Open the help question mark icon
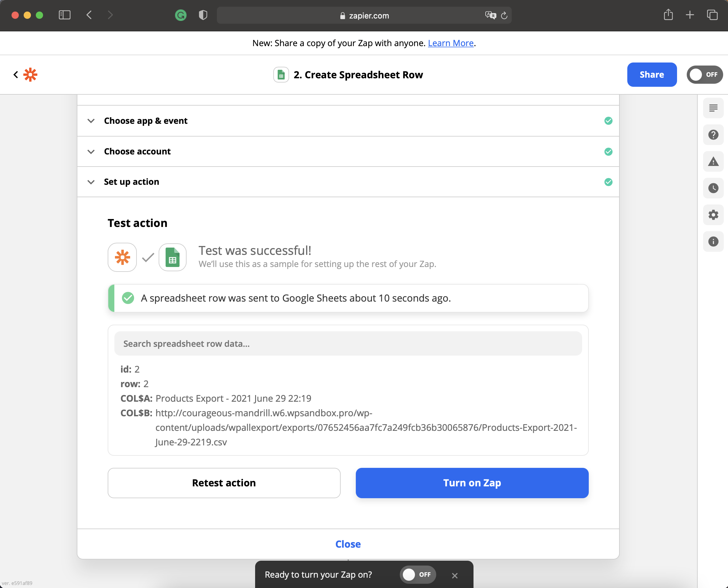 [x=713, y=135]
